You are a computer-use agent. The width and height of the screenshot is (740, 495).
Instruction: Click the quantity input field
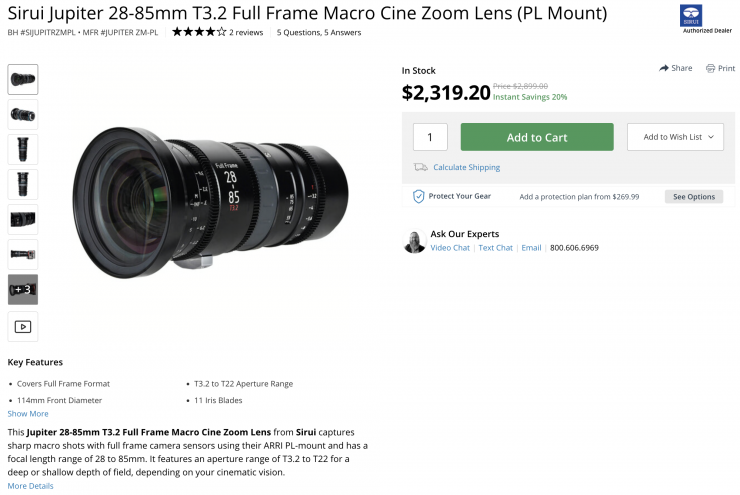click(x=430, y=137)
